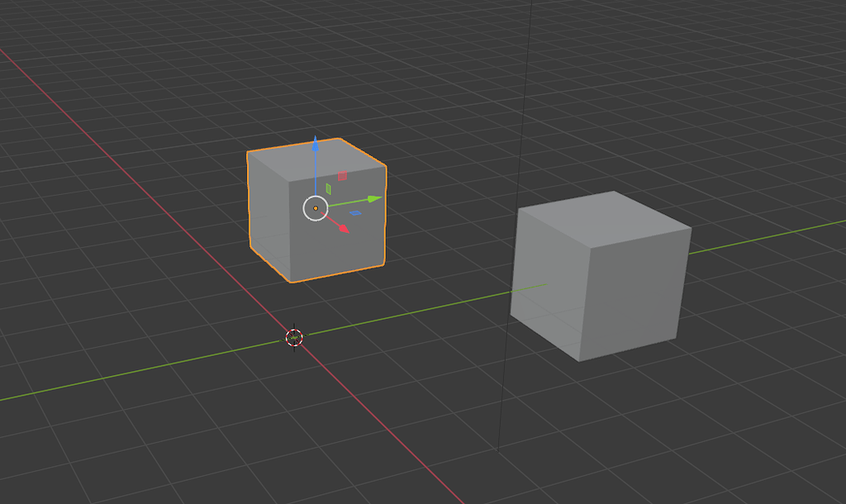
Task: Click the 3D cursor at world origin
Action: click(x=295, y=337)
